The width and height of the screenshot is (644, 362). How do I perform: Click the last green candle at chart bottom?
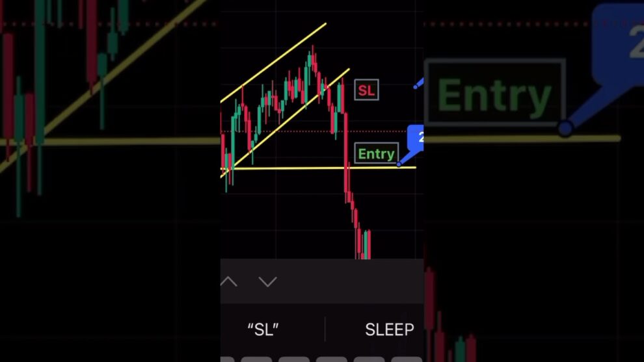[x=366, y=245]
